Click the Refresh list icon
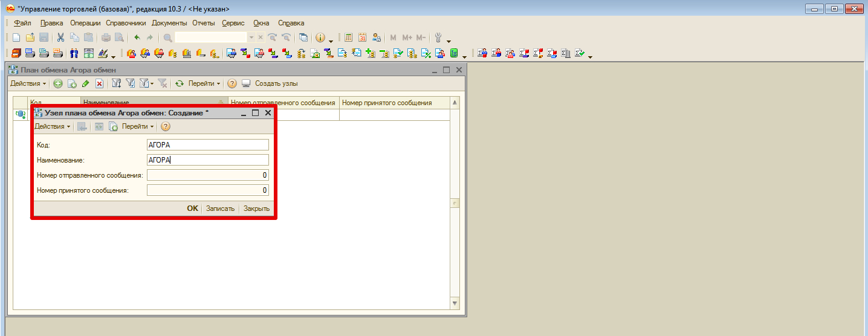Screen dimensions: 868x336 (x=179, y=83)
